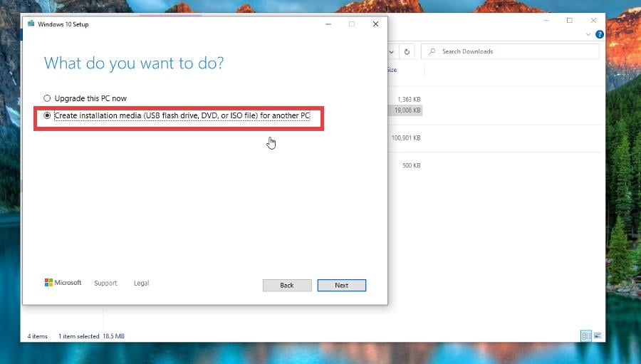Screen dimensions: 641x364
Task: Select the Upgrade this PC now option
Action: pos(47,98)
